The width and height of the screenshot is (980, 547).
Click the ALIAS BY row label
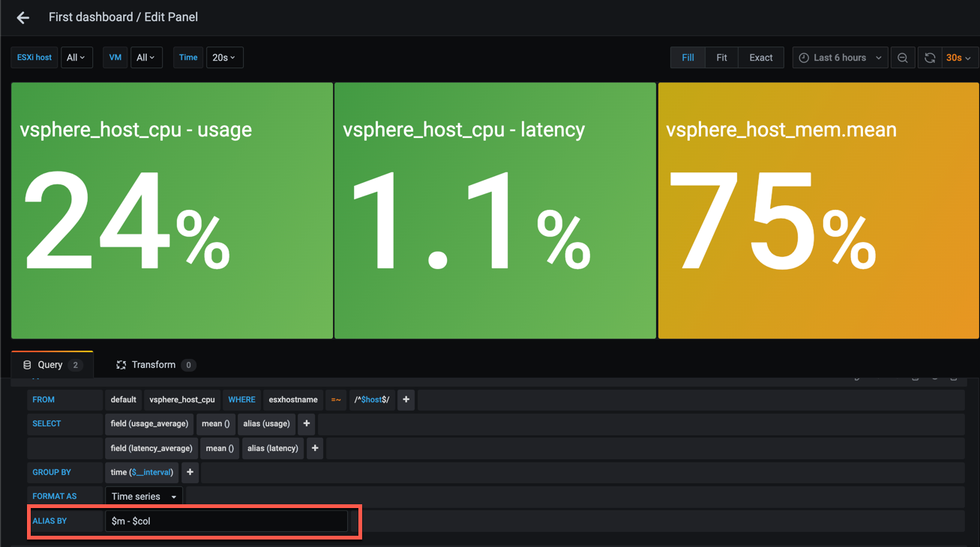65,522
